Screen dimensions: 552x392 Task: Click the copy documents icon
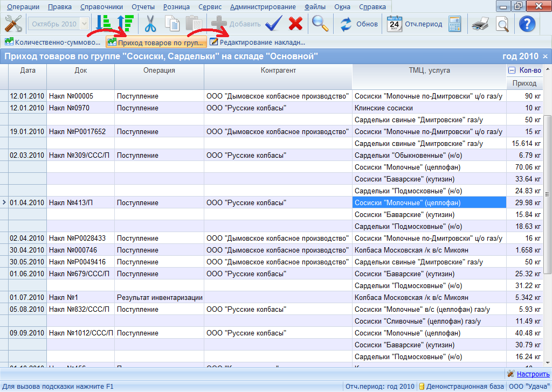tap(172, 24)
